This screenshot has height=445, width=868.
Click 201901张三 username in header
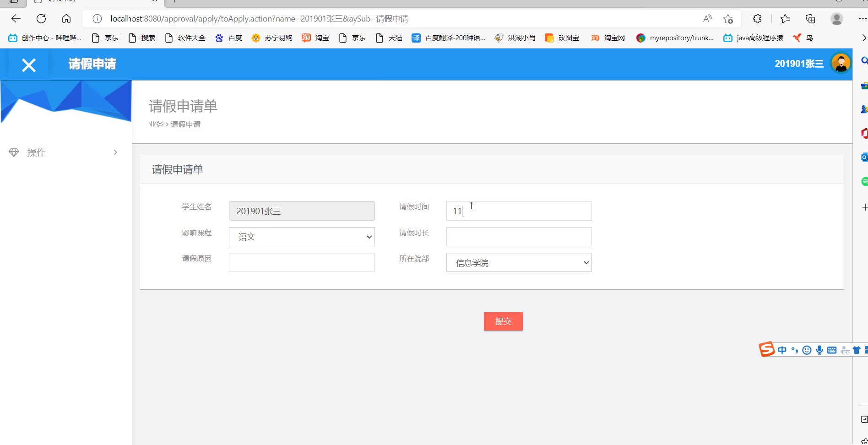click(x=799, y=64)
